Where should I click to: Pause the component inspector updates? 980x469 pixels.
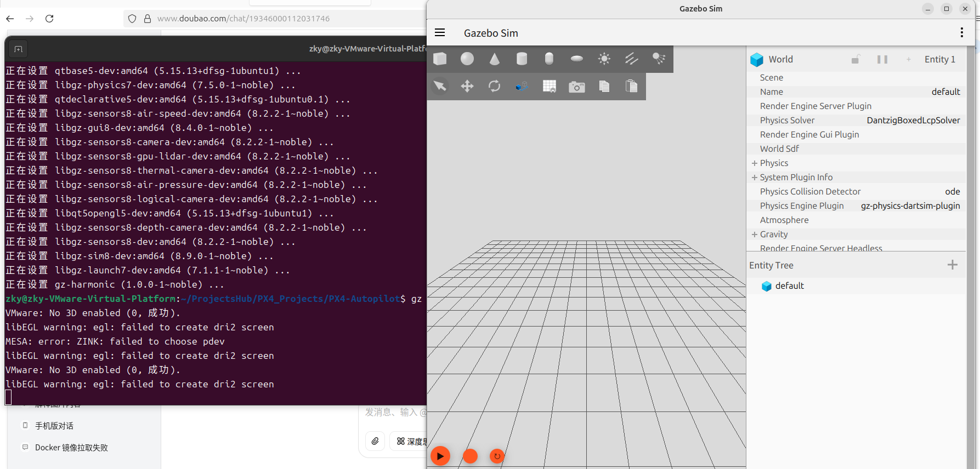[882, 59]
